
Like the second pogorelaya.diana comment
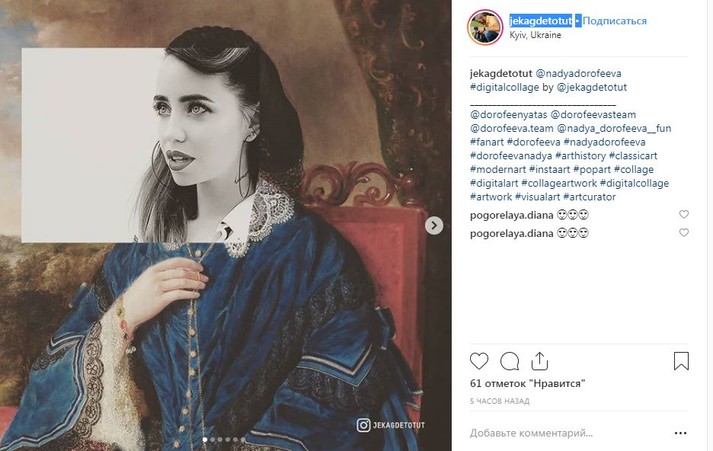(x=684, y=233)
